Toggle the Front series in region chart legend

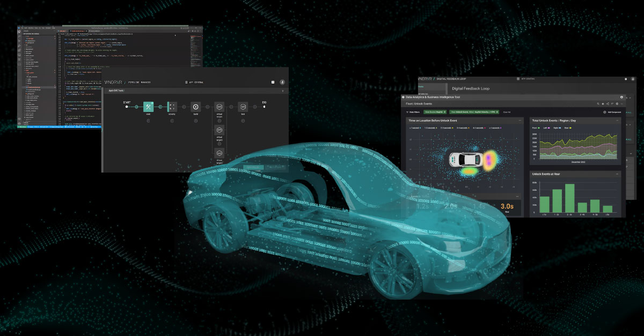(x=535, y=128)
